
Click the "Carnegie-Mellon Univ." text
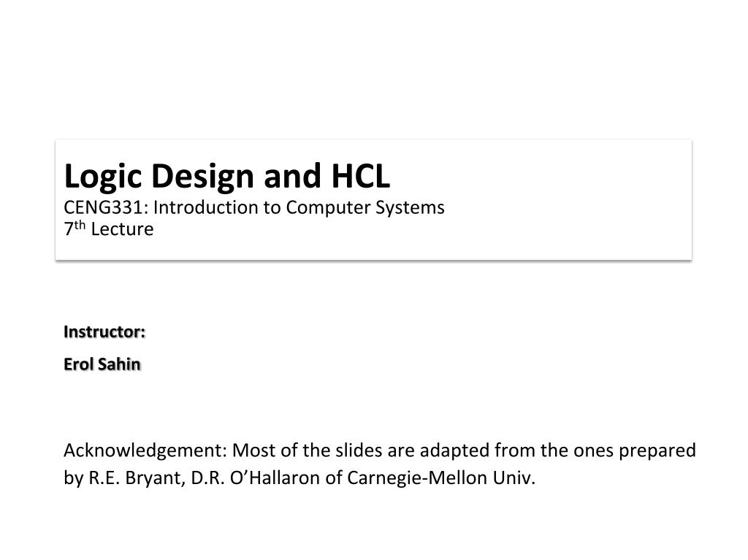click(x=435, y=479)
